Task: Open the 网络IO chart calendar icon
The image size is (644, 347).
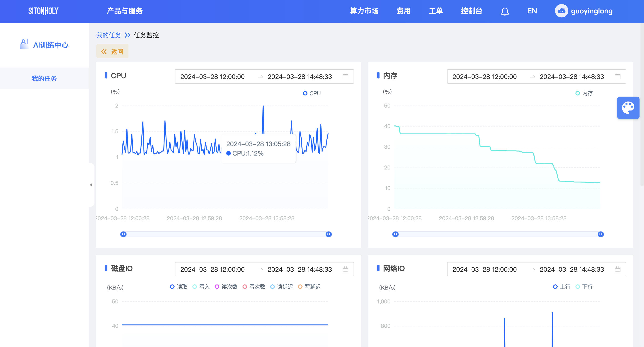Action: 617,269
